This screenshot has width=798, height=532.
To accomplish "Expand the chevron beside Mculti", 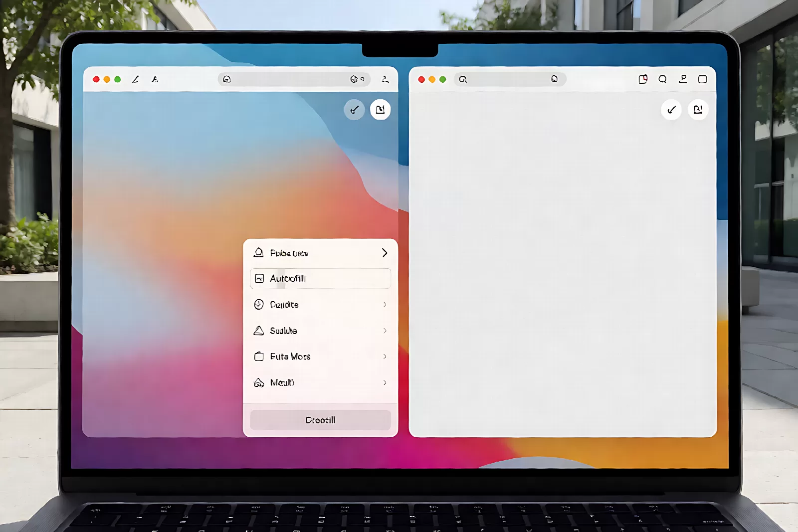I will [385, 382].
